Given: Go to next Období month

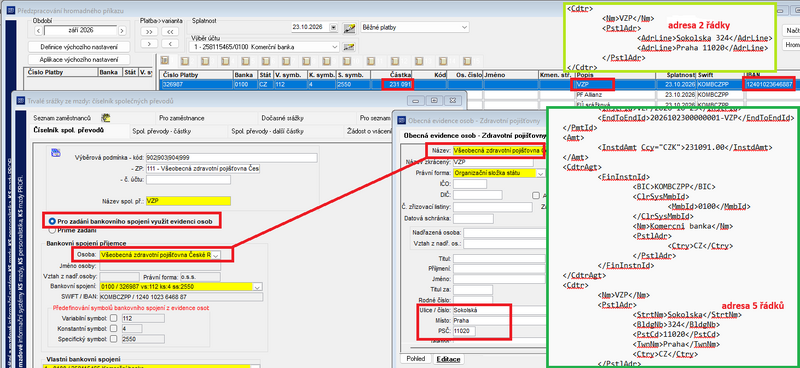Looking at the screenshot, I should 121,31.
